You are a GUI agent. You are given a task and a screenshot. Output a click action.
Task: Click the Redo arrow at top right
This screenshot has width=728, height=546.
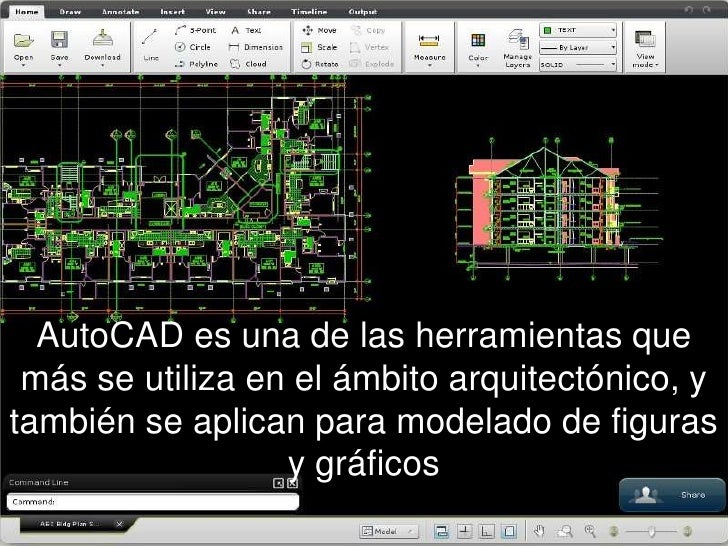pyautogui.click(x=707, y=10)
